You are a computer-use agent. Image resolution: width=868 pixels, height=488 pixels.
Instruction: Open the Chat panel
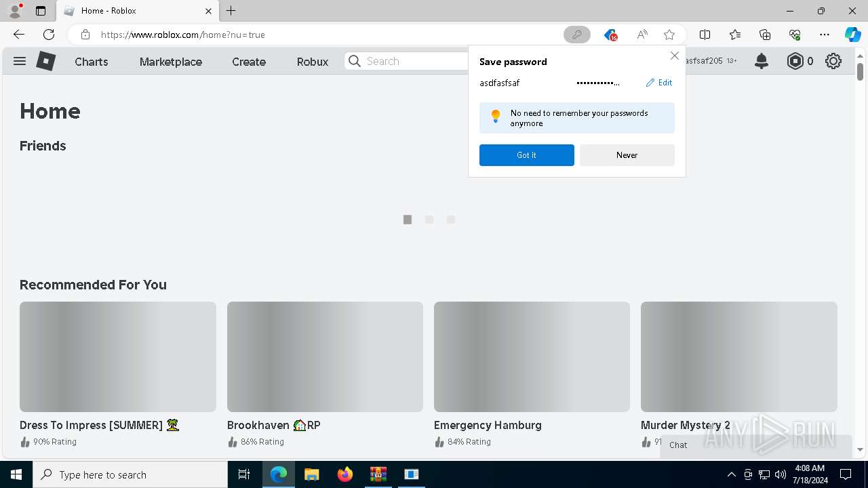click(755, 445)
